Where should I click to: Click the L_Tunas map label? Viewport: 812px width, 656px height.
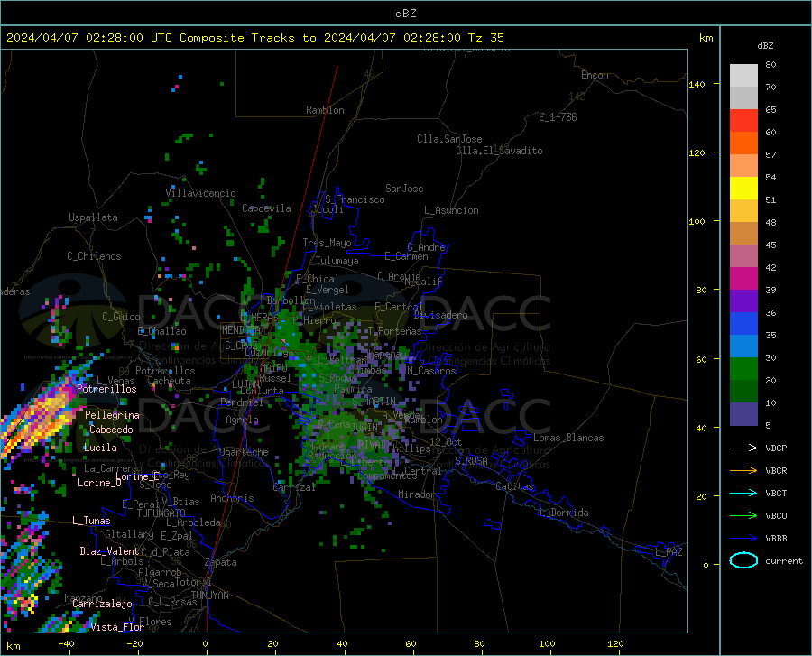[91, 521]
